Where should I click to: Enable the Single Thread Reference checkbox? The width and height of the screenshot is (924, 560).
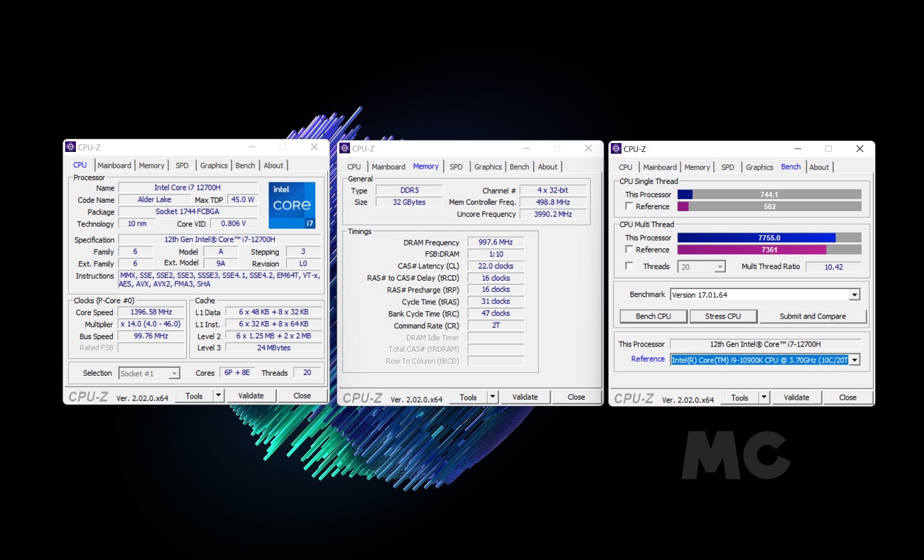pyautogui.click(x=629, y=206)
